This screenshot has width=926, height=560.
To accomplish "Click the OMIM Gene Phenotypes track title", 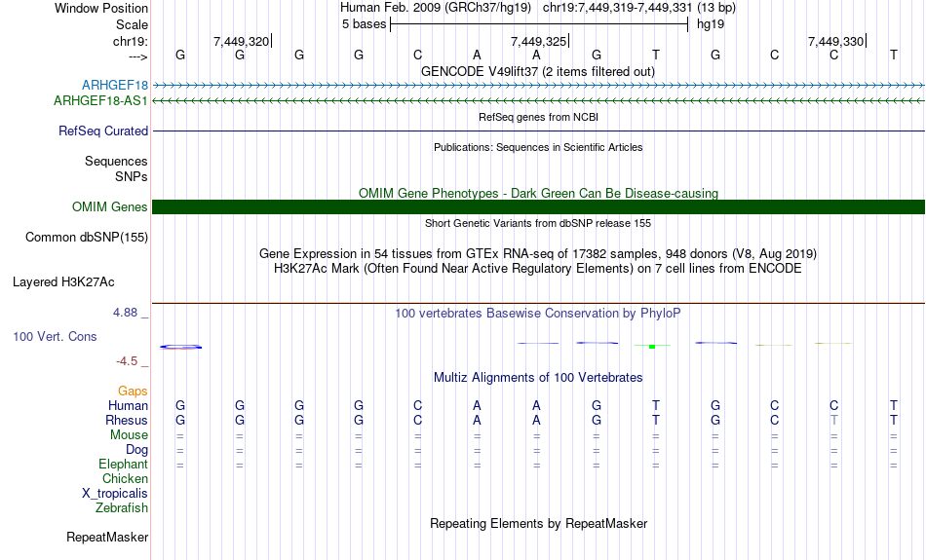I will point(539,194).
